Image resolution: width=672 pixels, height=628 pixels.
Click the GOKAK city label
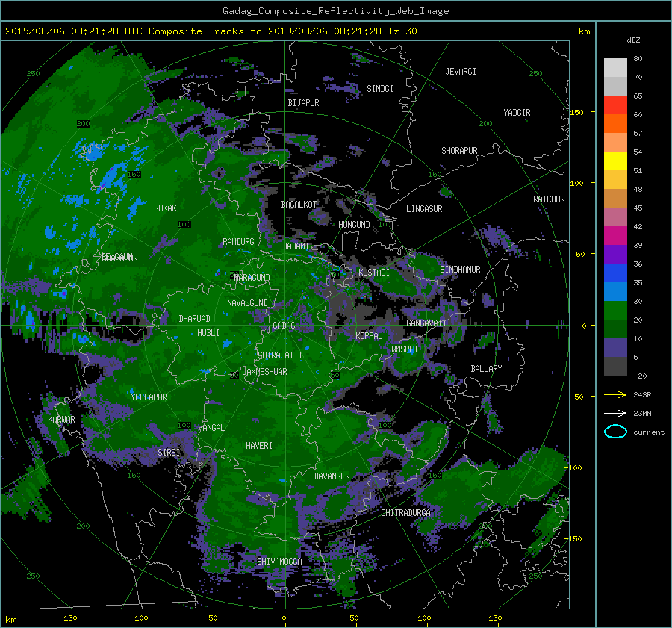tap(165, 208)
